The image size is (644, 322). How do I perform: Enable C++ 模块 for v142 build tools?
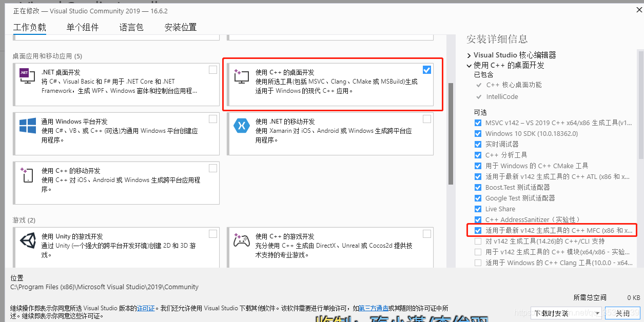[x=478, y=252]
